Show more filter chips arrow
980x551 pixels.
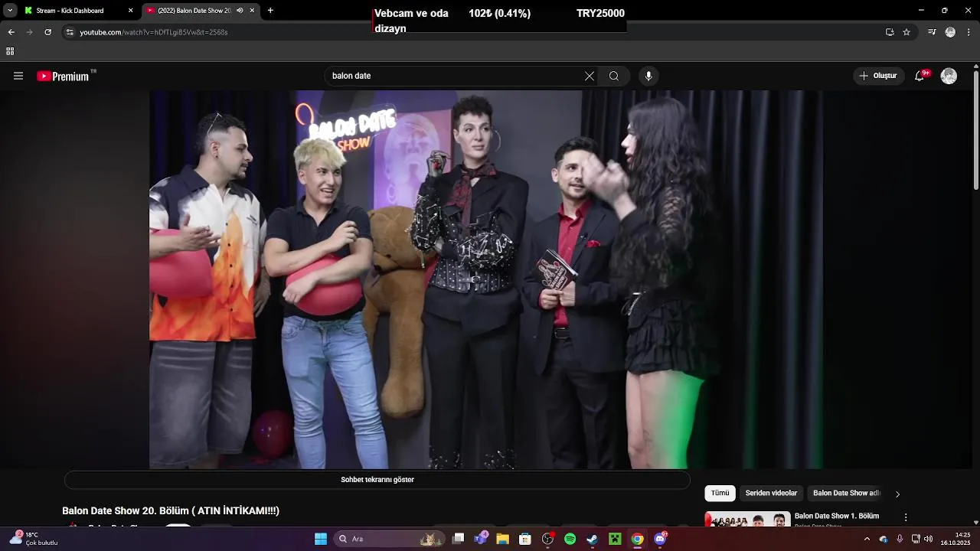pyautogui.click(x=897, y=494)
